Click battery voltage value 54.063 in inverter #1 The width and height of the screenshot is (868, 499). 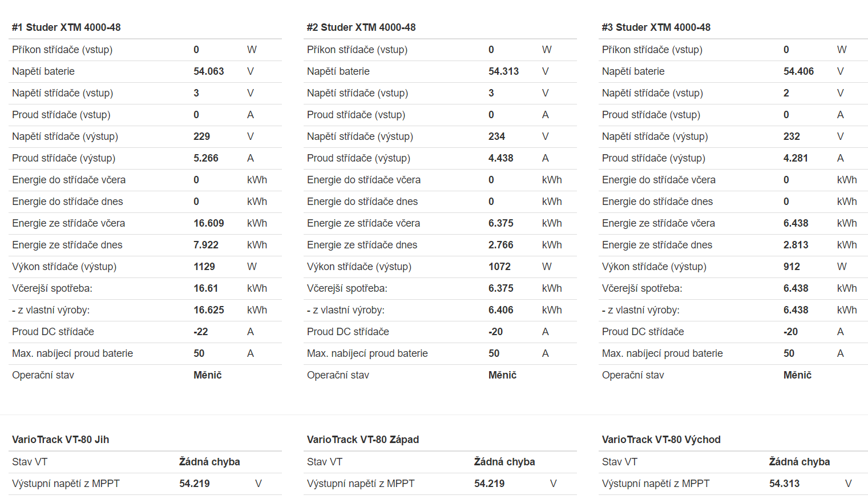pyautogui.click(x=209, y=71)
